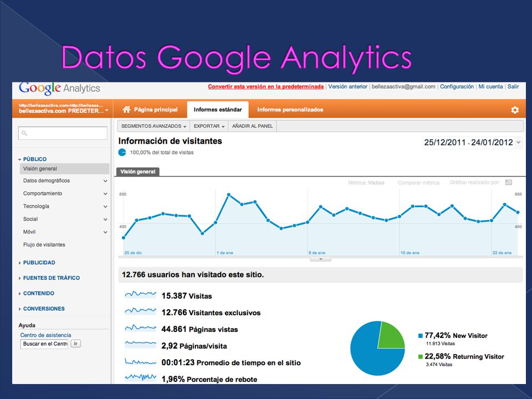Click Añadir al panel button
This screenshot has height=399, width=532.
[253, 126]
